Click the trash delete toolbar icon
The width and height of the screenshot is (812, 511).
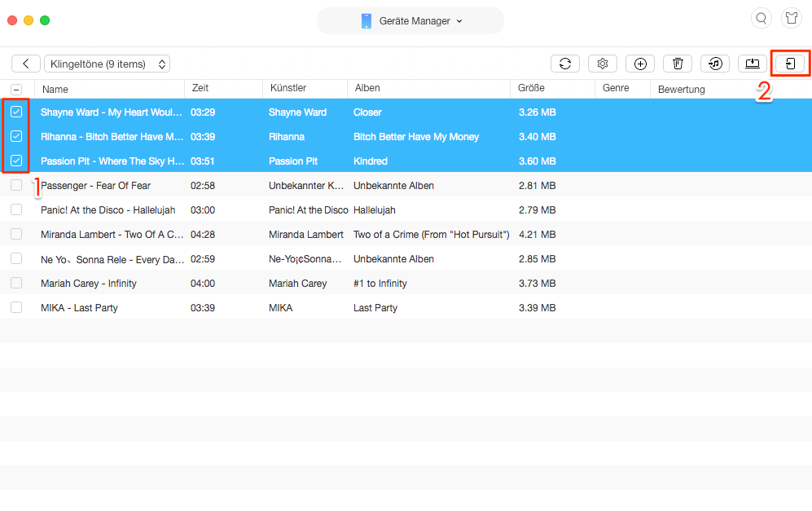pos(678,64)
